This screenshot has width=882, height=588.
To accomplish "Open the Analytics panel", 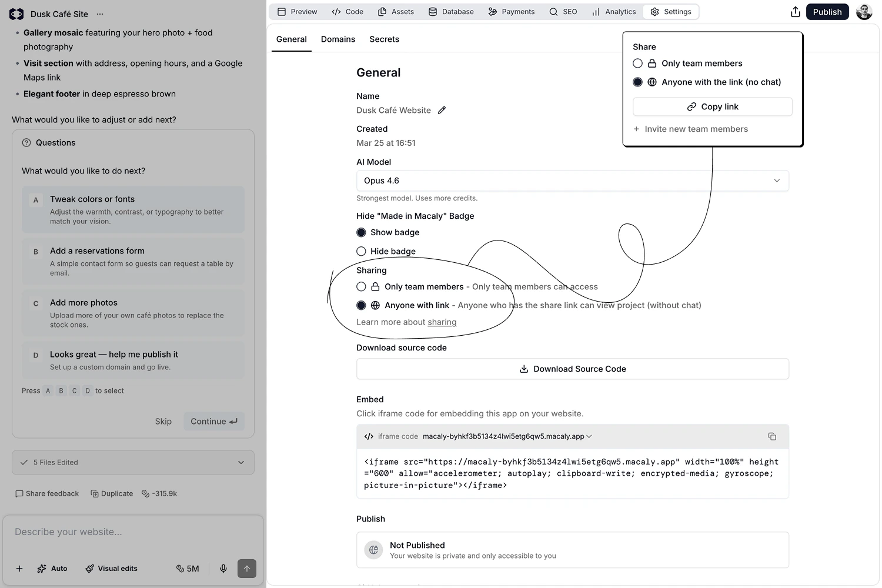I will coord(596,11).
